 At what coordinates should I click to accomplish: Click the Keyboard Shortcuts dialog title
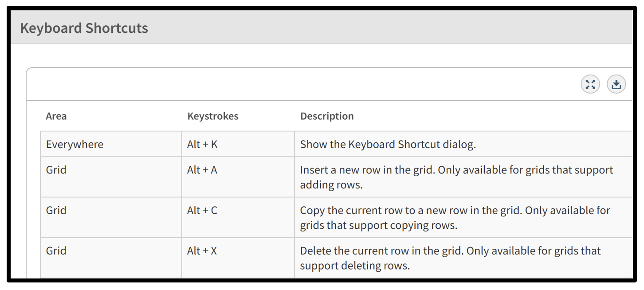click(84, 28)
